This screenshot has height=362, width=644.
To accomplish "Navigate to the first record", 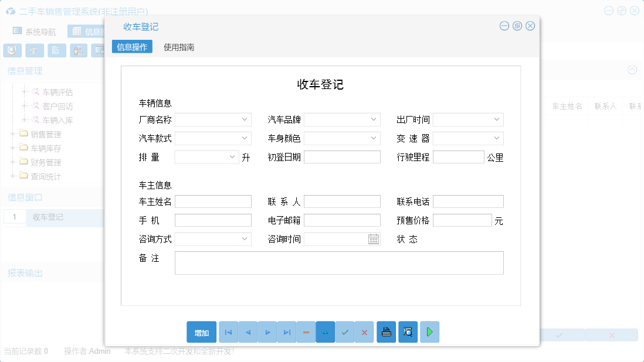I will 228,332.
